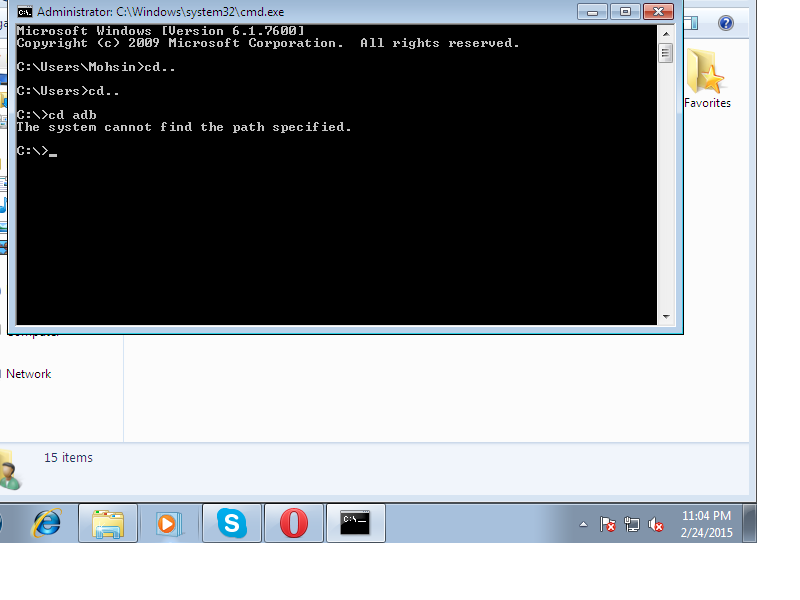Toggle the muted volume tray icon
This screenshot has width=800, height=600.
point(656,524)
